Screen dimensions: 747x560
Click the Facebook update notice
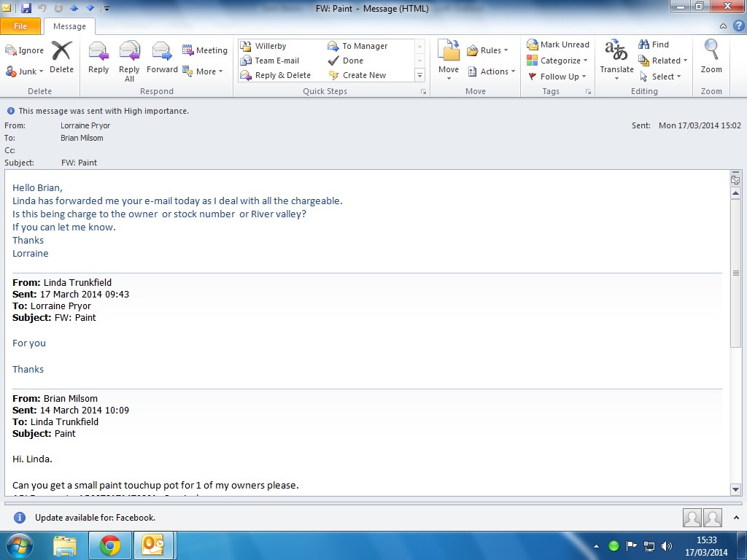pos(96,518)
